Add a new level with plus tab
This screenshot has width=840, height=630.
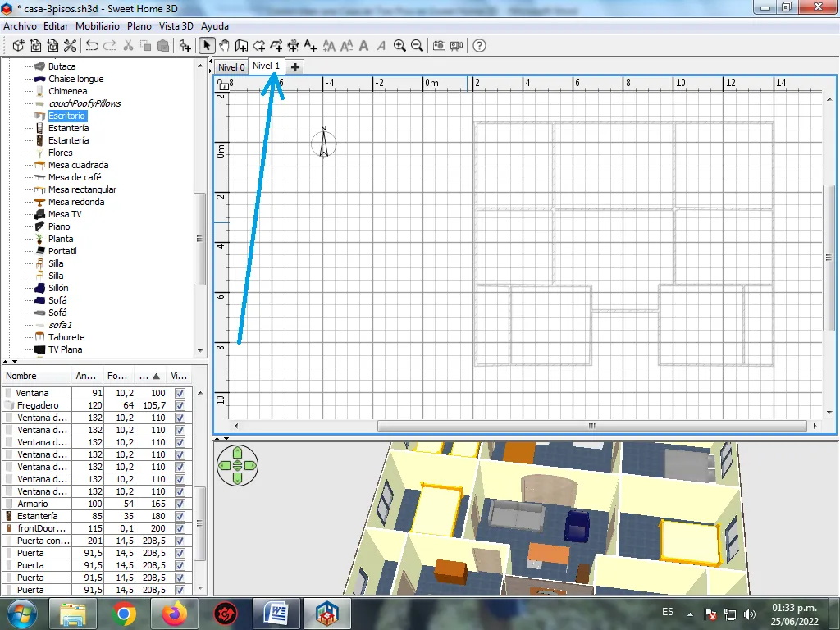coord(294,67)
